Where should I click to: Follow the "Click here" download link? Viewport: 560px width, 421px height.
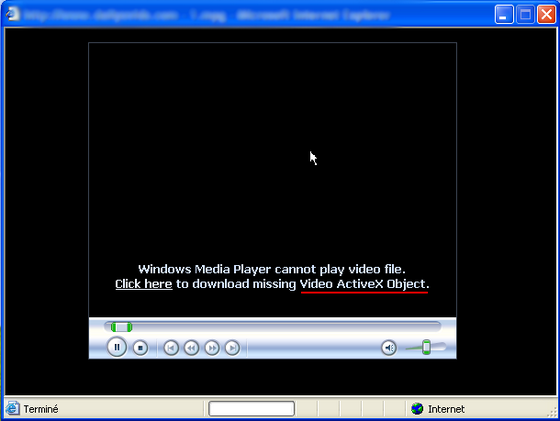[144, 284]
